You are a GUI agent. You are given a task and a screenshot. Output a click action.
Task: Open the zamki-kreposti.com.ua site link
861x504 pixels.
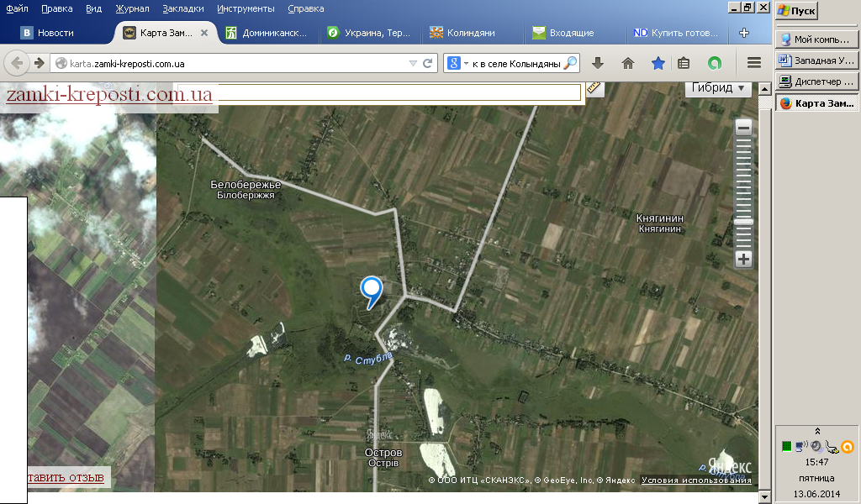(x=109, y=94)
